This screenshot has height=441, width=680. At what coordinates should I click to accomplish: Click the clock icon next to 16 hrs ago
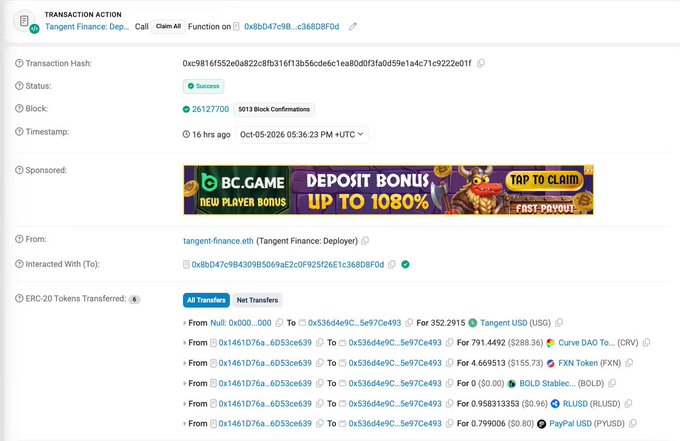[x=186, y=134]
